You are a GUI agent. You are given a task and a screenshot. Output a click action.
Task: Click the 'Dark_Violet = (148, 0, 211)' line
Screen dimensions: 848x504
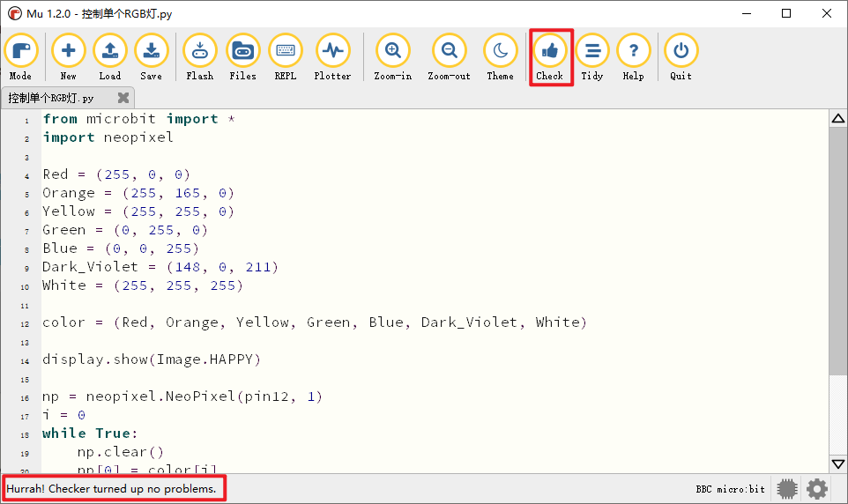point(160,267)
